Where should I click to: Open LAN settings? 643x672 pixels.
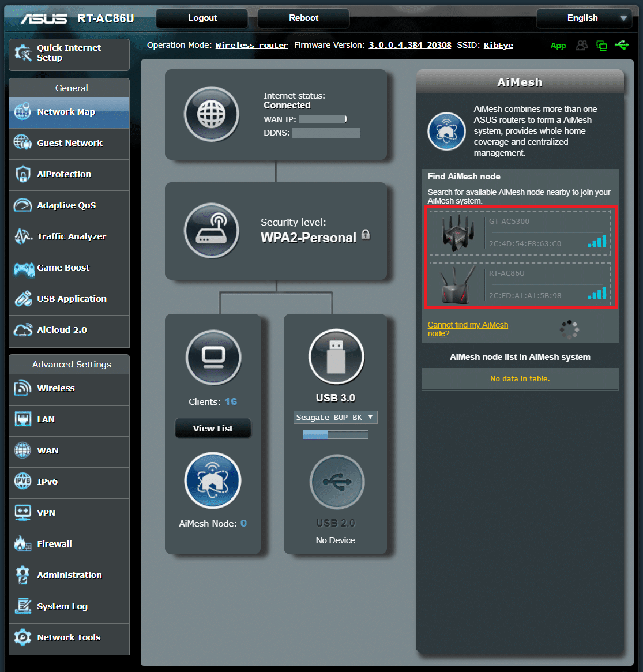(69, 420)
